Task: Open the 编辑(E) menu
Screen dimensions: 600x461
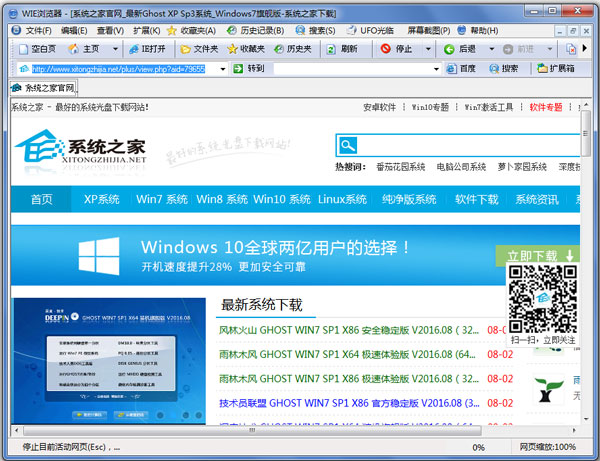Action: pos(74,30)
